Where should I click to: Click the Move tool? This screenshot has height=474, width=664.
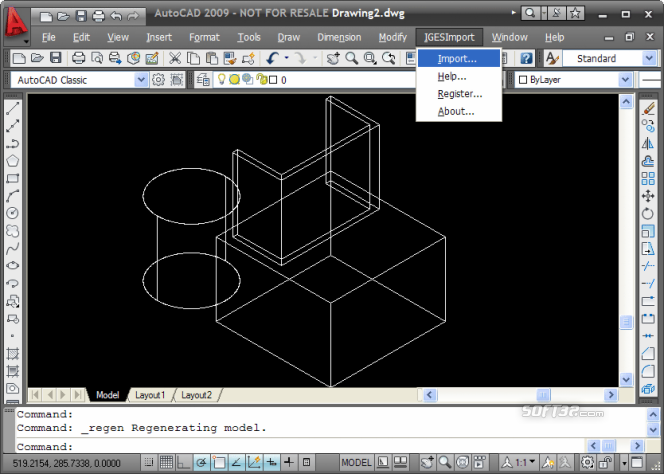tap(648, 196)
